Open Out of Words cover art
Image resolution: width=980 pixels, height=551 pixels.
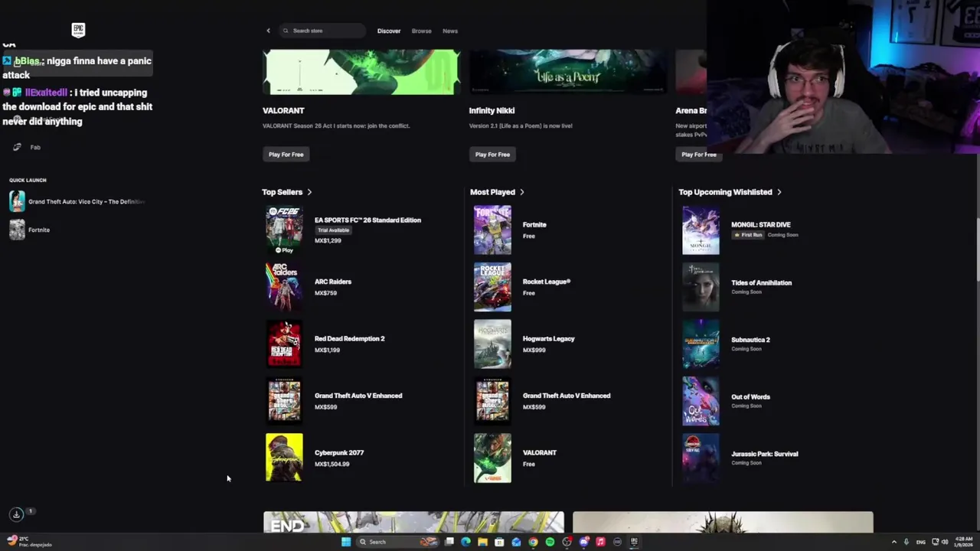pyautogui.click(x=701, y=401)
